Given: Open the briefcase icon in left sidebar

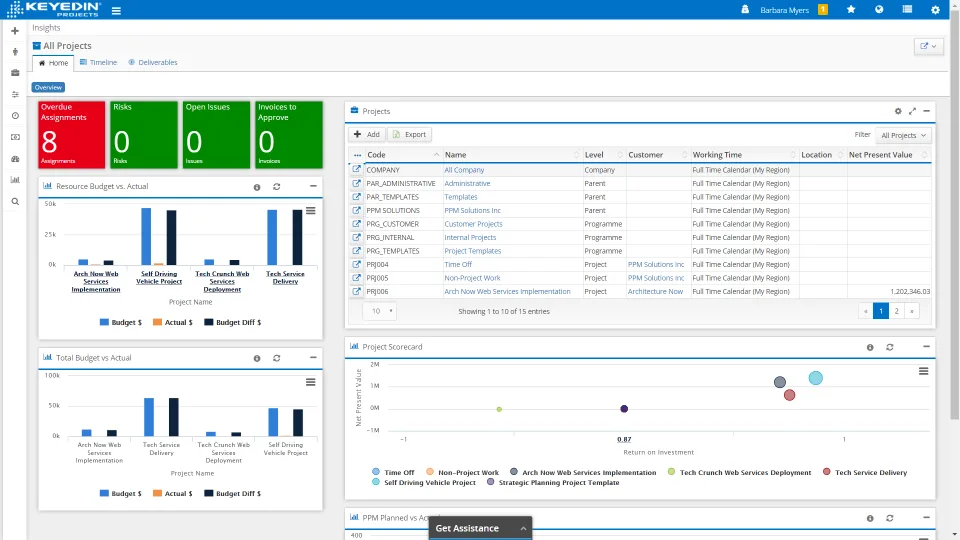Looking at the screenshot, I should click(15, 73).
